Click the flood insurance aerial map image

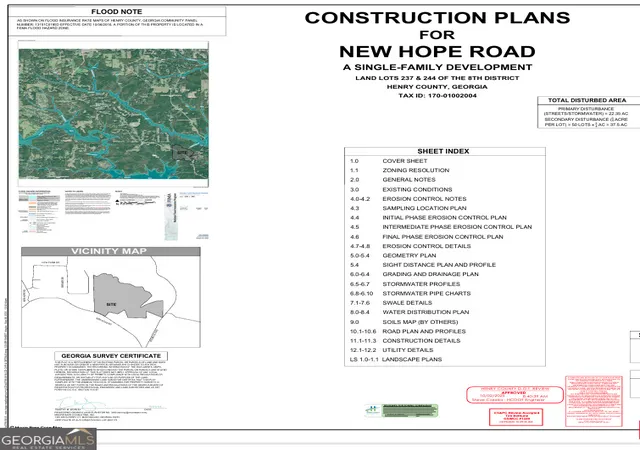pos(113,114)
